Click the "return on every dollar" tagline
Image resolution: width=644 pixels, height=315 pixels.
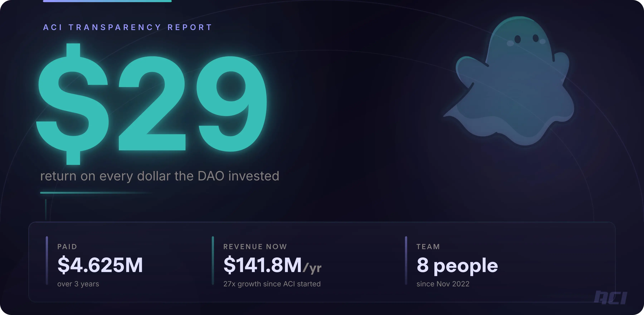pos(160,176)
